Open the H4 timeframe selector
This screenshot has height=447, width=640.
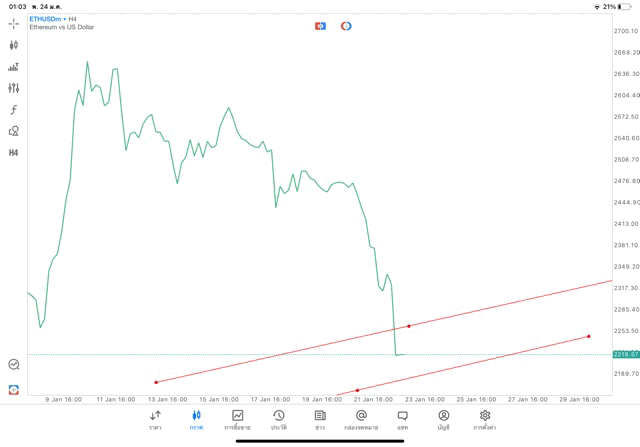pos(14,153)
